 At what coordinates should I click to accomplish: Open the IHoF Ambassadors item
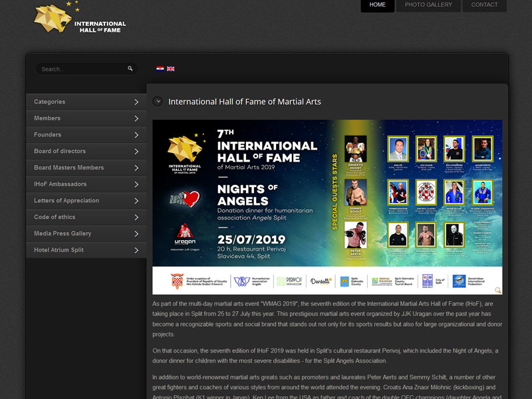[x=61, y=184]
